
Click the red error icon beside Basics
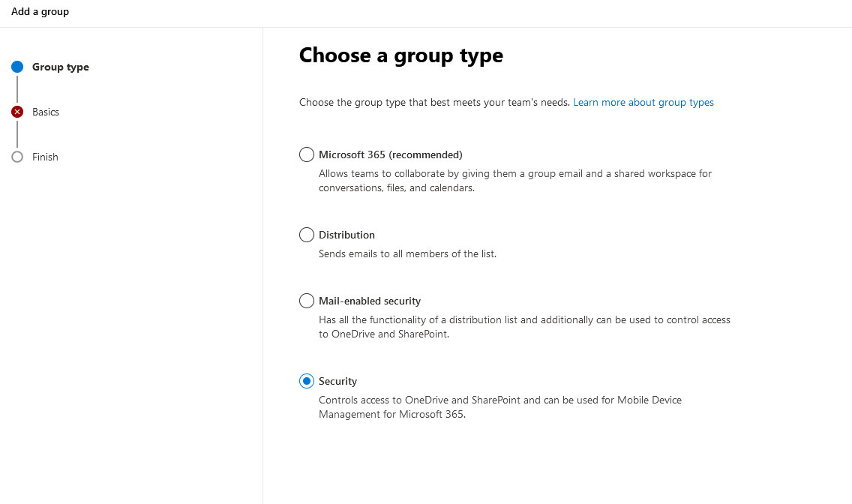pos(17,112)
